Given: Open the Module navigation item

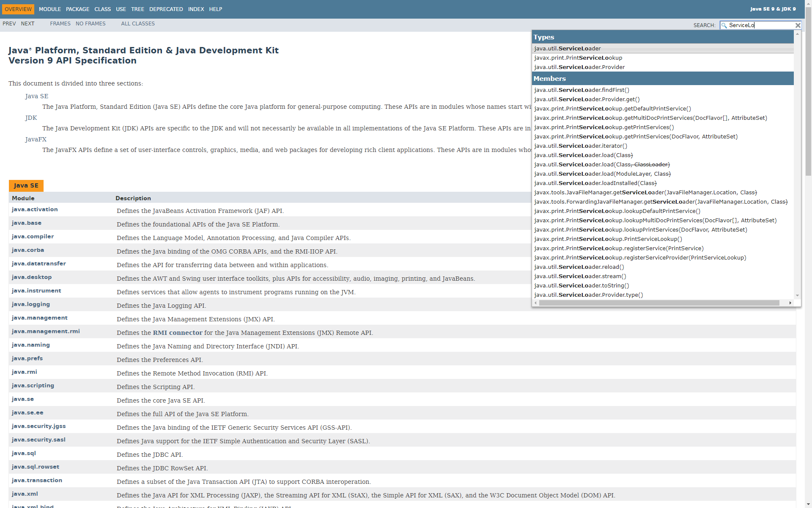Looking at the screenshot, I should 50,9.
